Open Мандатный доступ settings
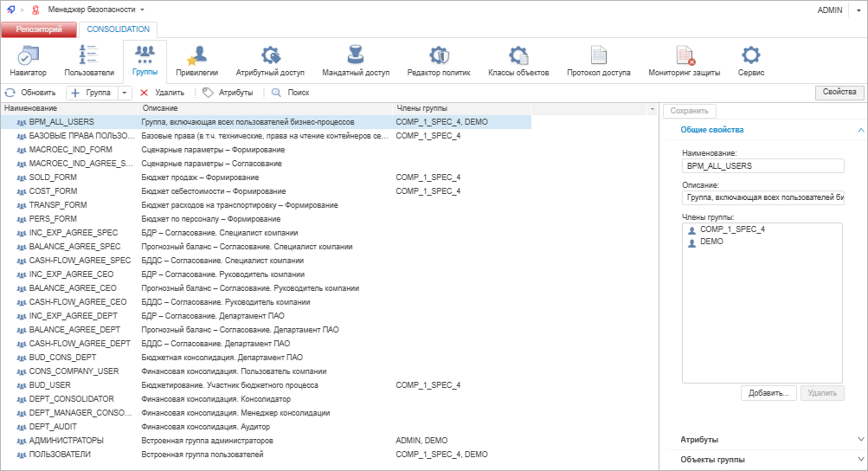Image resolution: width=868 pixels, height=471 pixels. (x=356, y=61)
